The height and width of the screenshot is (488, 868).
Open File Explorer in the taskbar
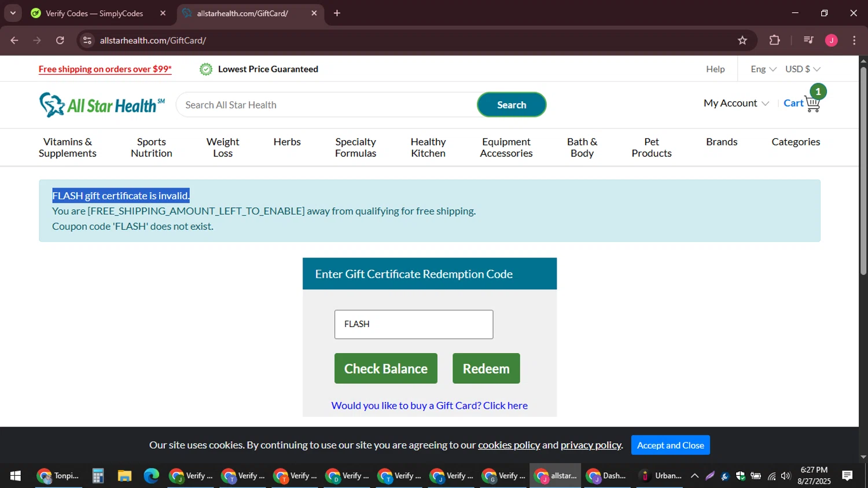pos(124,476)
